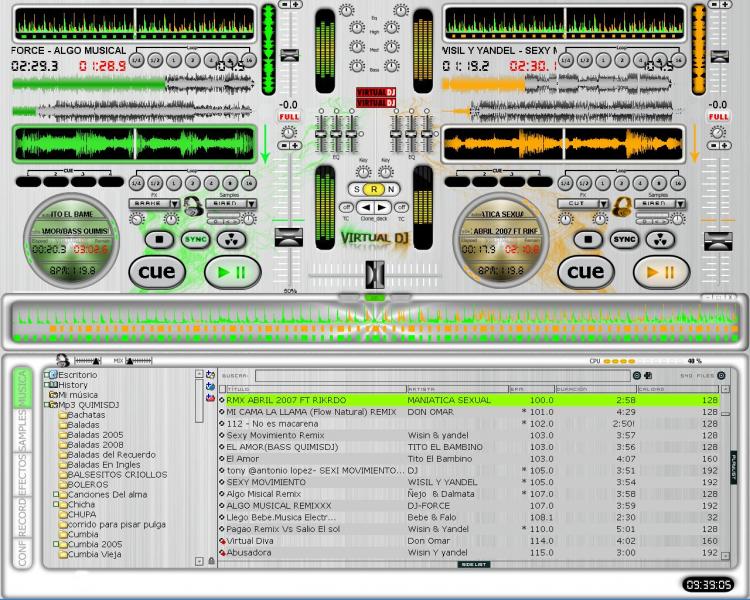Click Clone_deck left arrow
This screenshot has width=750, height=600.
(366, 207)
